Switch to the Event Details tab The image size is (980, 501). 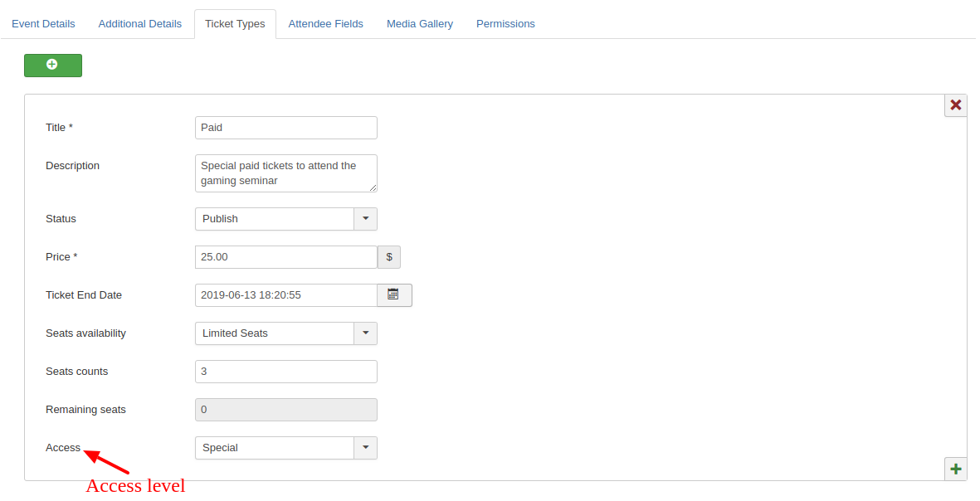(43, 24)
